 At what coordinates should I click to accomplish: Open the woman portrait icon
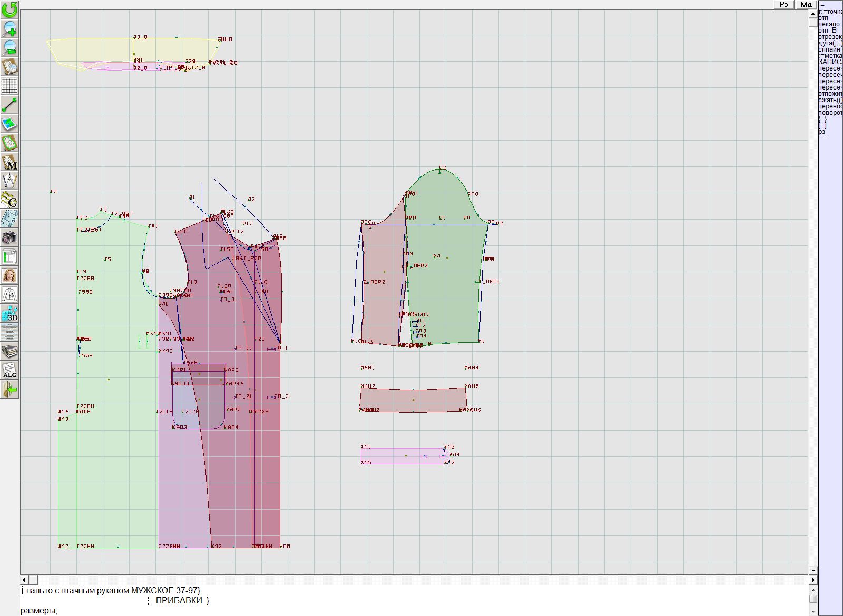pyautogui.click(x=9, y=275)
